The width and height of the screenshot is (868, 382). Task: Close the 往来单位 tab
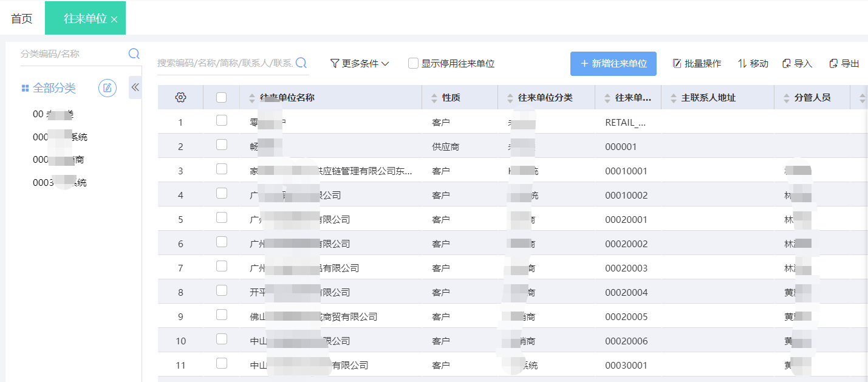pyautogui.click(x=114, y=19)
